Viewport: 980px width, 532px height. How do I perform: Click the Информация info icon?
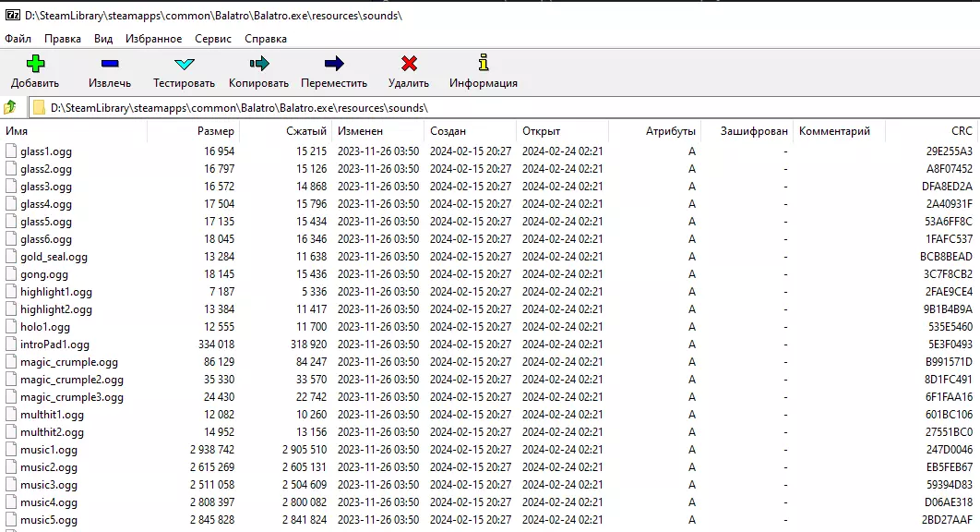click(484, 63)
